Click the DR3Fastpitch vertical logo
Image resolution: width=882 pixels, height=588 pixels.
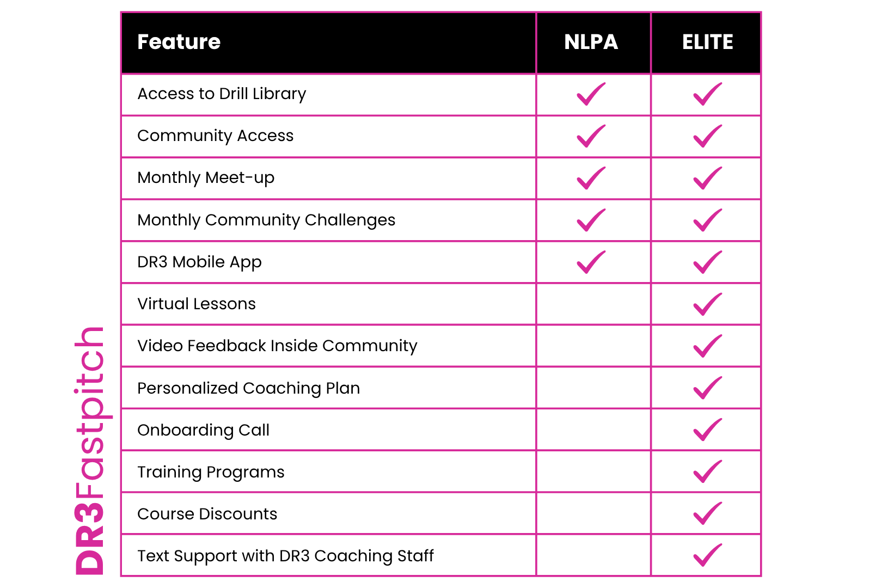89,450
